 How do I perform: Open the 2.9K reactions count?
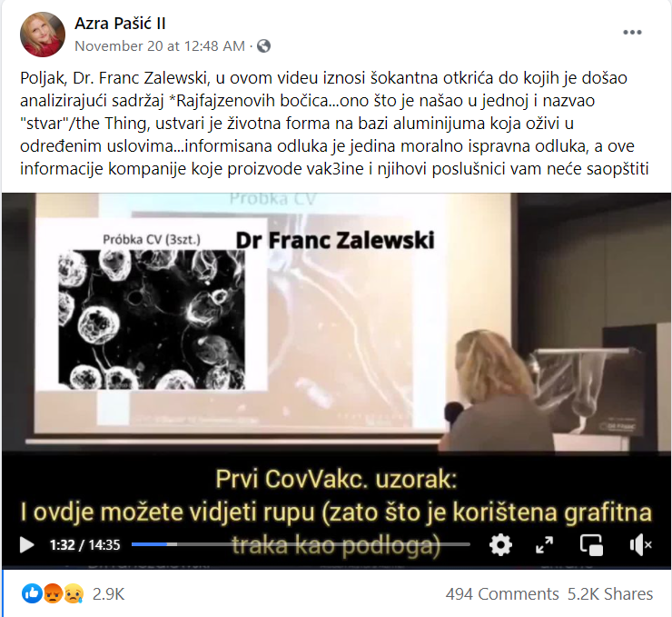point(108,594)
